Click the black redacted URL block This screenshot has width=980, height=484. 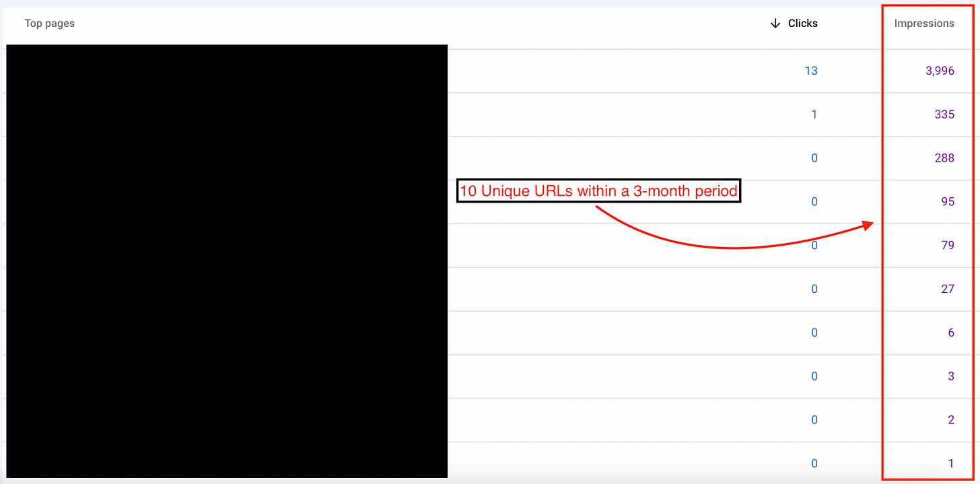227,261
